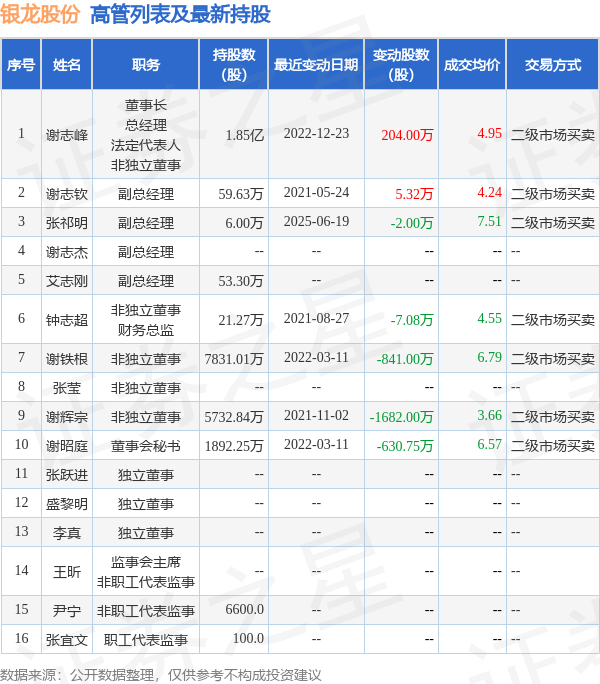Select the 姓名 column header

[67, 65]
